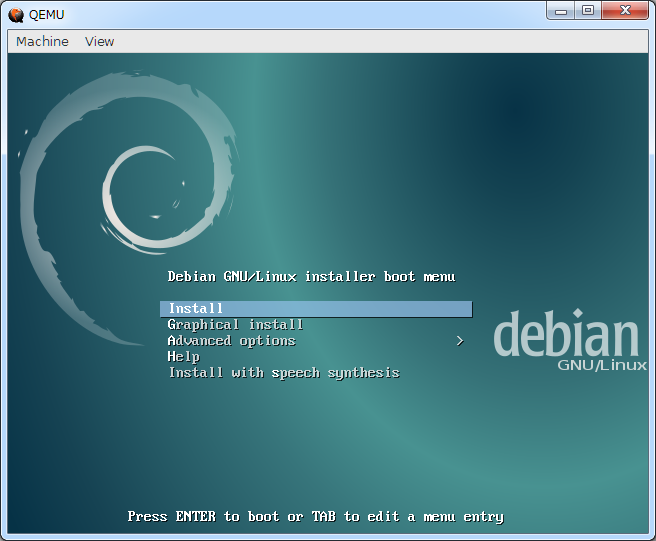Select the Install boot entry
Screen dimensions: 656x541
[316, 309]
